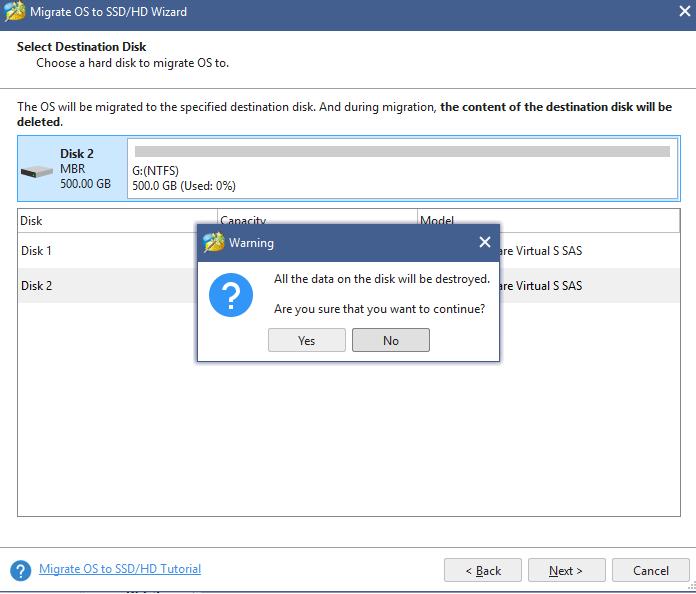696x594 pixels.
Task: Click the Model cell of Disk 2 row
Action: 548,285
